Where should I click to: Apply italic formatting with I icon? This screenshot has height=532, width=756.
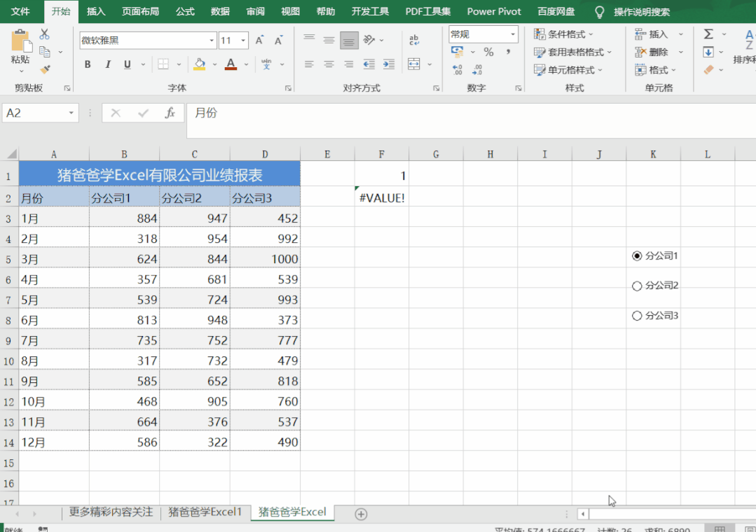tap(108, 64)
